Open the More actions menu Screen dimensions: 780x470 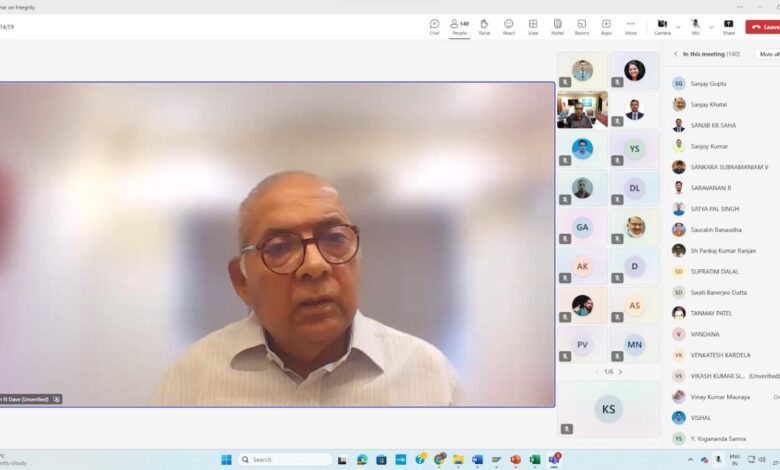pos(630,25)
